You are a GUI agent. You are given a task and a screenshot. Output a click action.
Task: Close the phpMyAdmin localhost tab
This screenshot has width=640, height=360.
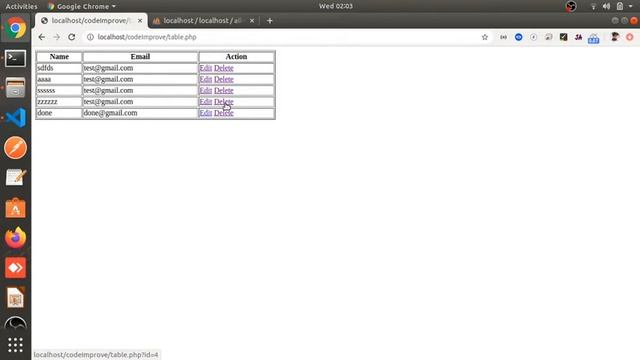coord(252,20)
